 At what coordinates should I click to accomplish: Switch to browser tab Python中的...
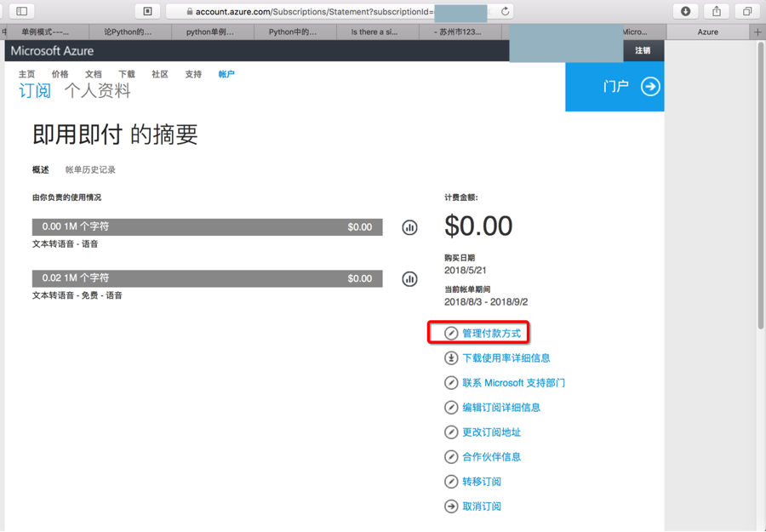point(295,31)
